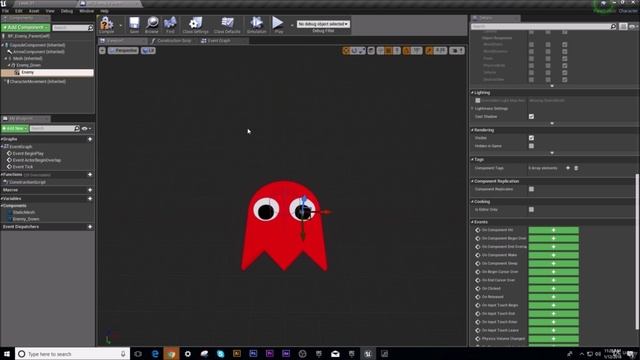Click the Windows Start button

7,354
